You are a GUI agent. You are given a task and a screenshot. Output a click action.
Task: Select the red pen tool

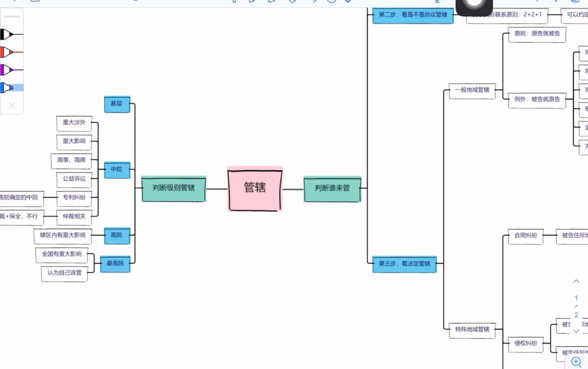(x=11, y=52)
